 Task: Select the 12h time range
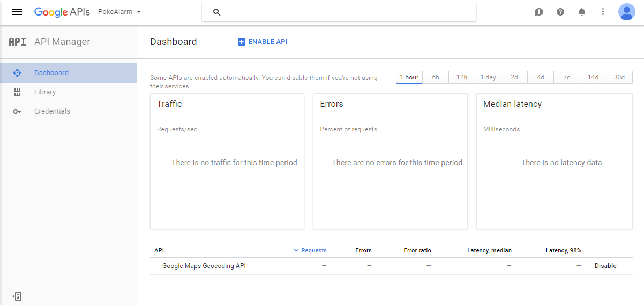[462, 77]
